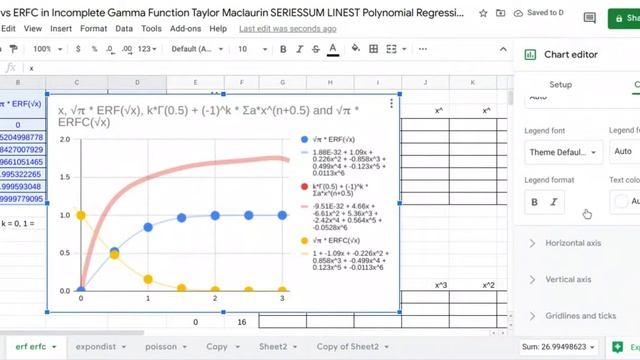This screenshot has width=640, height=360.
Task: Toggle italic formatting in toolbar
Action: 300,49
